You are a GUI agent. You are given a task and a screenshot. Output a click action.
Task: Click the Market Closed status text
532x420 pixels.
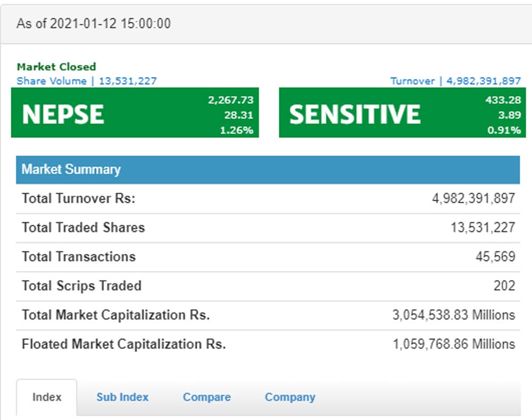(56, 67)
